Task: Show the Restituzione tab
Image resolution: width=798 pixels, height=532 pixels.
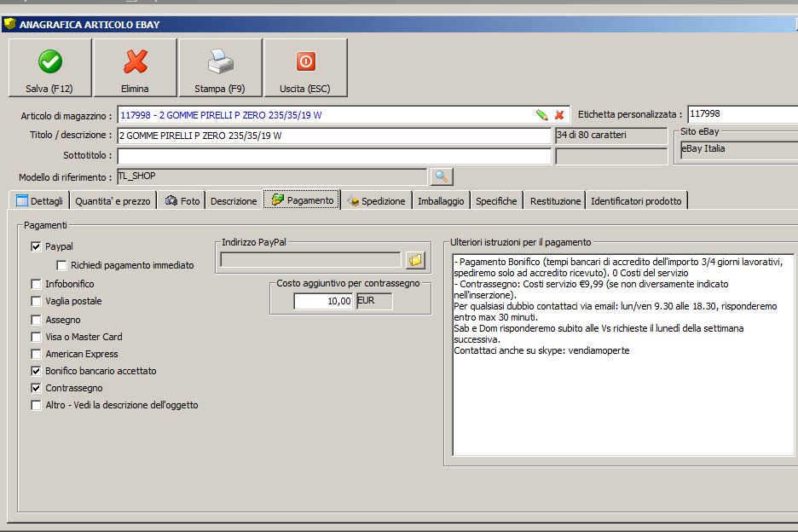Action: pyautogui.click(x=555, y=200)
